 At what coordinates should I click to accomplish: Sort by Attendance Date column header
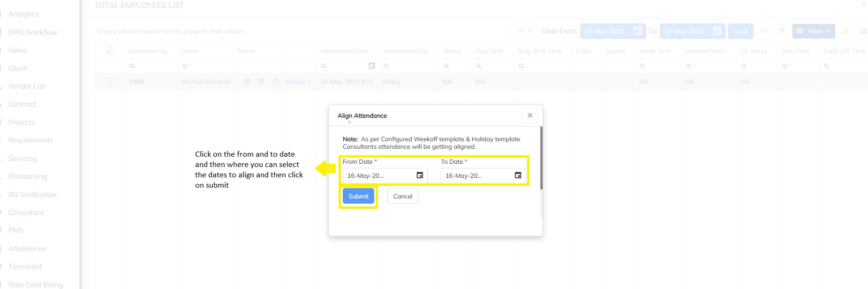[345, 51]
